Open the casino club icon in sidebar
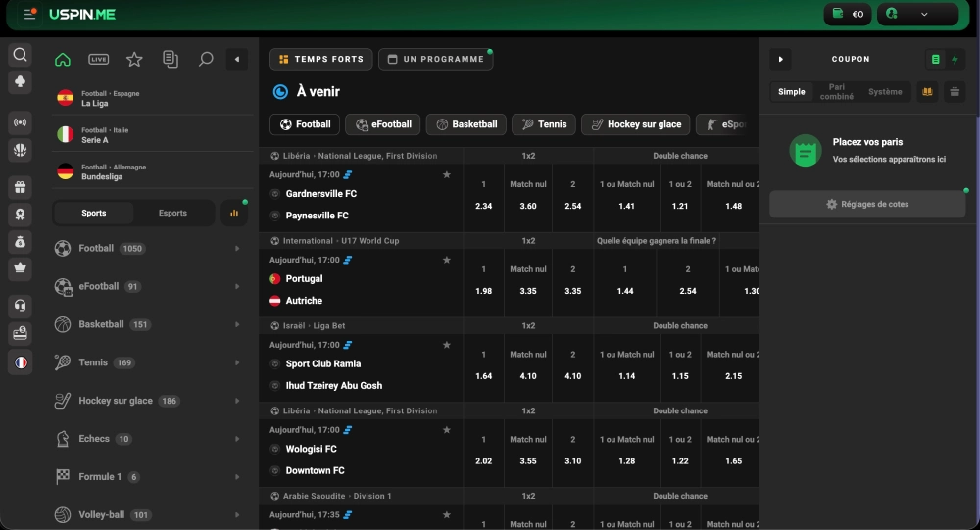Image resolution: width=980 pixels, height=530 pixels. click(20, 82)
